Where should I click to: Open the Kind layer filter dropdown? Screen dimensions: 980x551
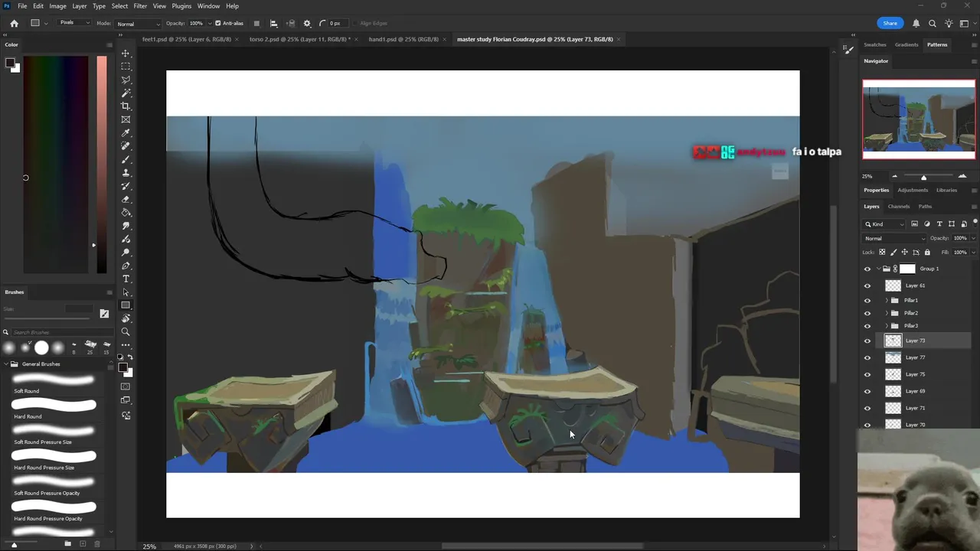click(885, 224)
